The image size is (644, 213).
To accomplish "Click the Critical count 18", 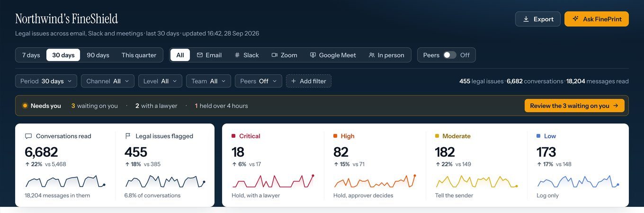I will click(238, 152).
